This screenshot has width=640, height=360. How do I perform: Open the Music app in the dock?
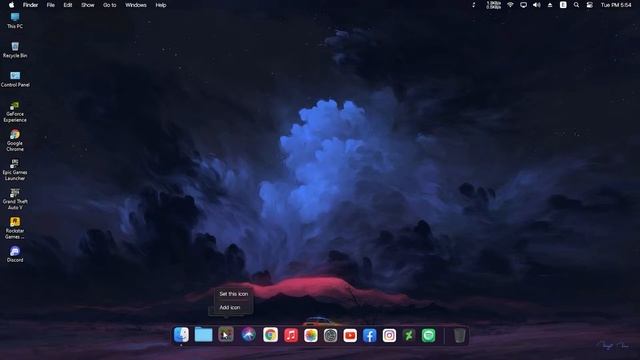(x=291, y=336)
